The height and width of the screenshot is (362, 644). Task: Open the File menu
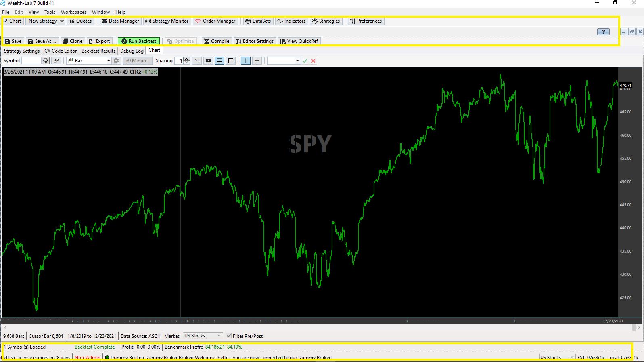pos(6,12)
